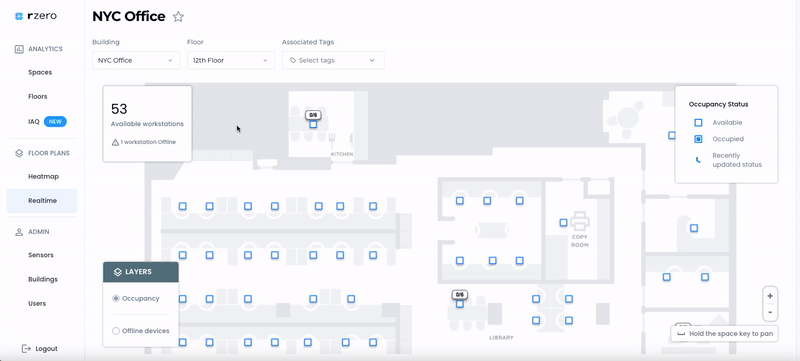800x361 pixels.
Task: Click the 53 available workstations count
Action: click(x=119, y=109)
